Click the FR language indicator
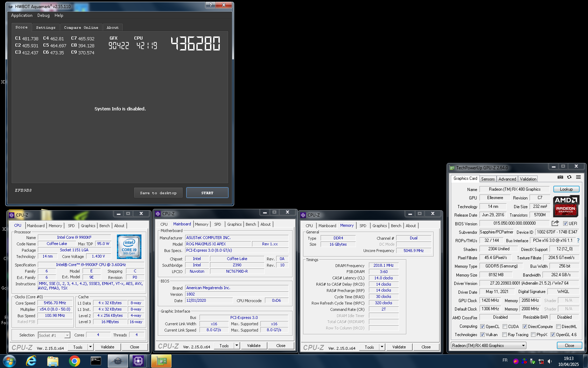This screenshot has width=588, height=368. (x=505, y=360)
